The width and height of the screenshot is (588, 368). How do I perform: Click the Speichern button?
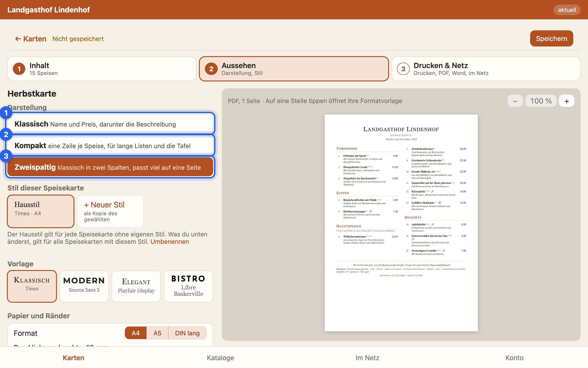click(551, 38)
